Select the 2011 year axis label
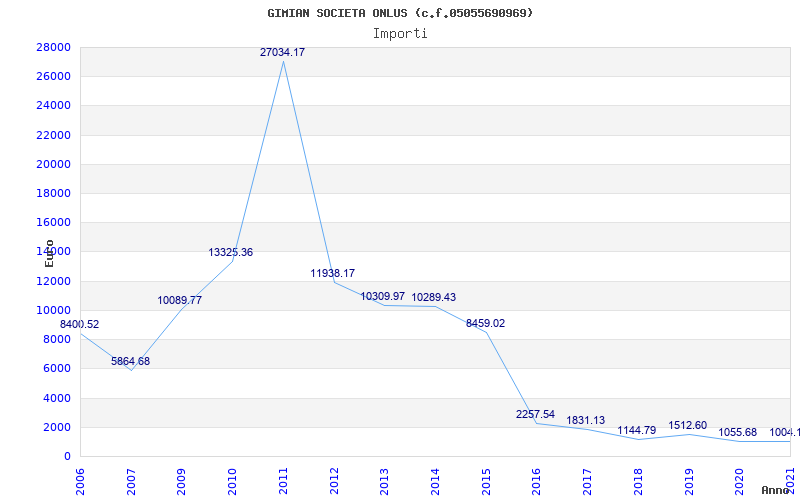Image resolution: width=800 pixels, height=500 pixels. click(x=283, y=481)
